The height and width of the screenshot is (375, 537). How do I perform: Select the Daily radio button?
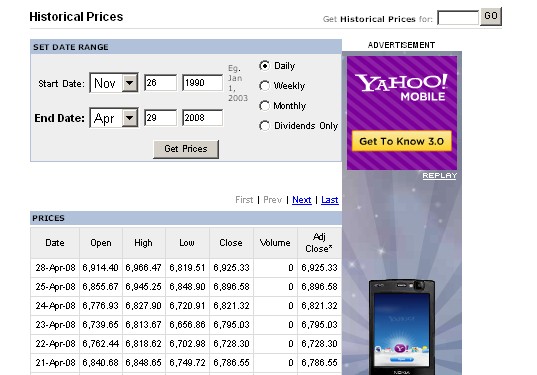tap(264, 65)
